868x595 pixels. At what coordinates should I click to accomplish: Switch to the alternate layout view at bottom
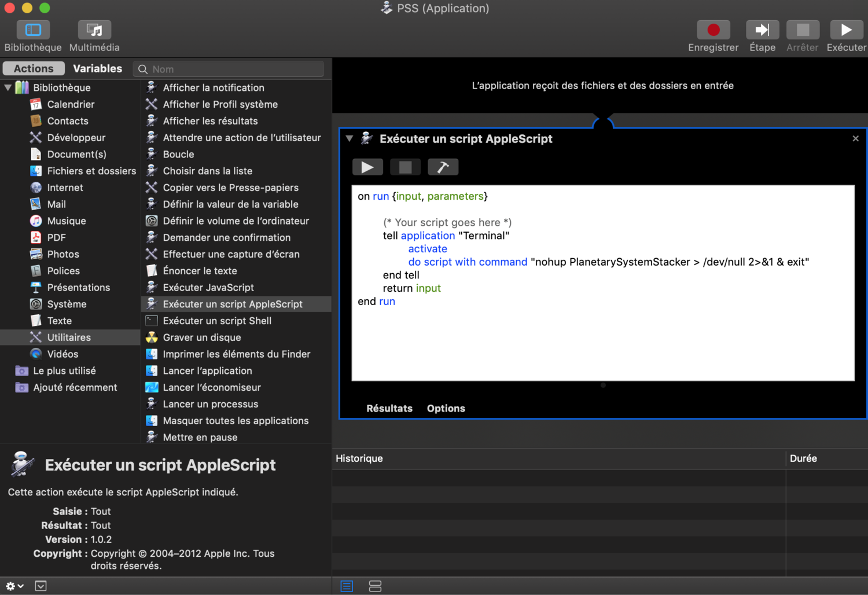click(x=375, y=586)
